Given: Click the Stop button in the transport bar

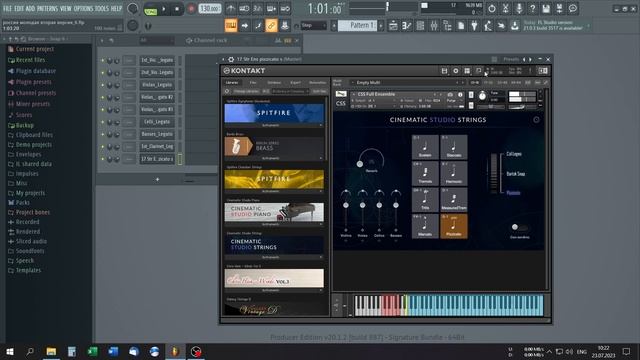Looking at the screenshot, I should tap(177, 9).
